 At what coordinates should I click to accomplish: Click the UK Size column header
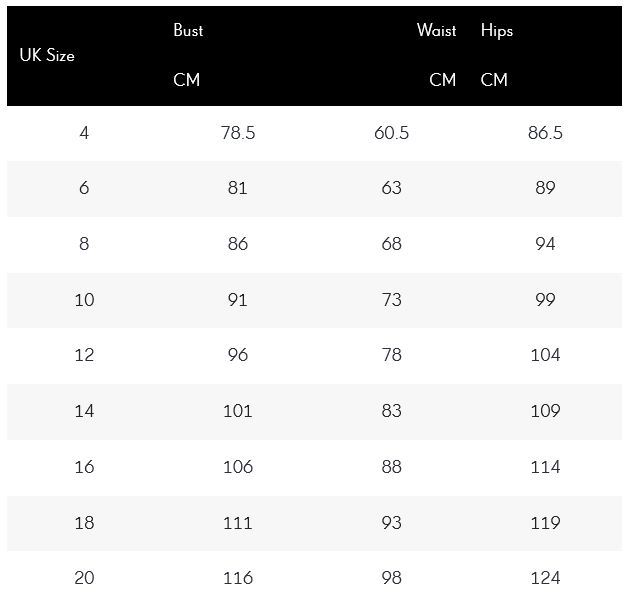coord(47,55)
